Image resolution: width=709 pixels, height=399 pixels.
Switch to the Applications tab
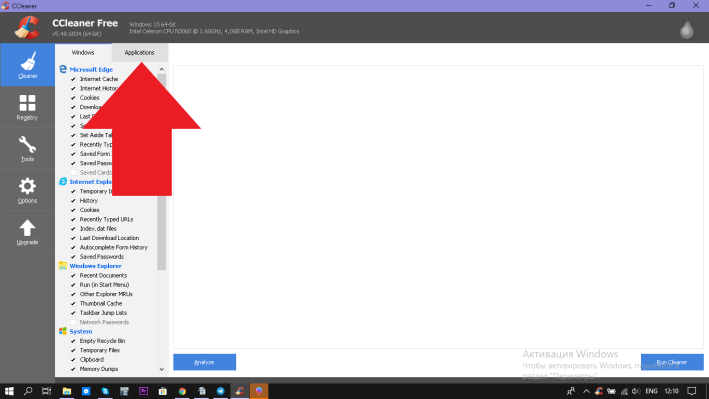click(x=139, y=52)
